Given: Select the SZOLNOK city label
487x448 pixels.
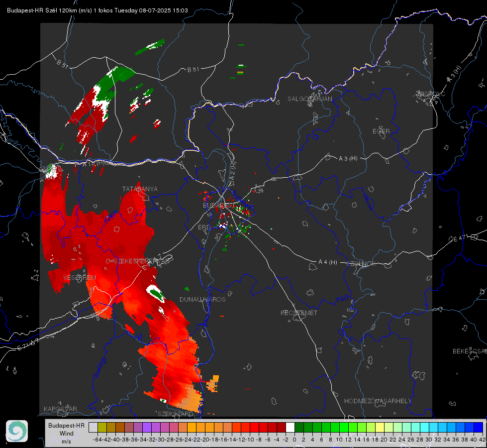Looking at the screenshot, I should [x=362, y=263].
